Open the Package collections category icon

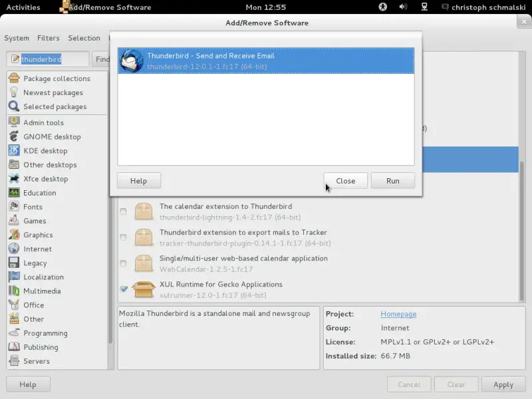pyautogui.click(x=14, y=78)
